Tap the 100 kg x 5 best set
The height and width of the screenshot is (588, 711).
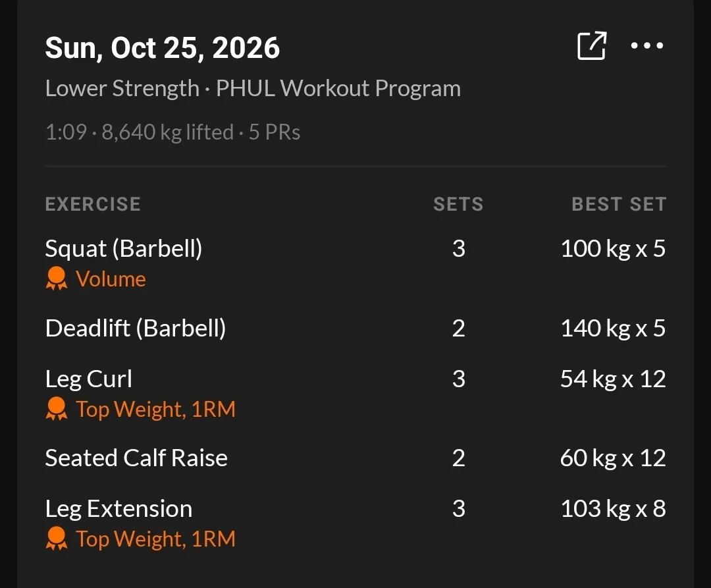613,248
